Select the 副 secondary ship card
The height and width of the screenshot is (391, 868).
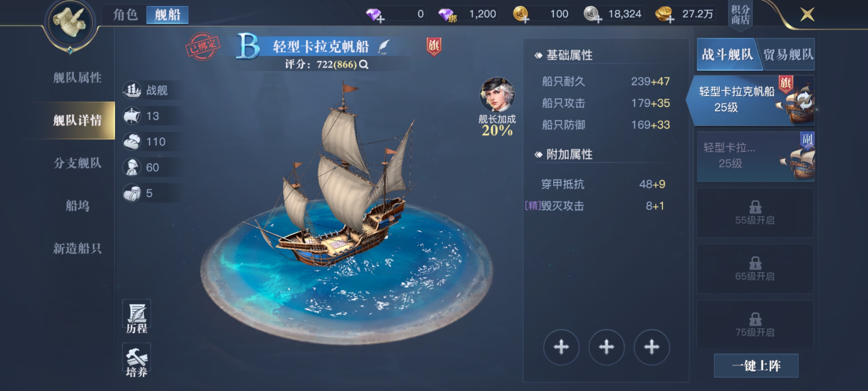click(756, 156)
